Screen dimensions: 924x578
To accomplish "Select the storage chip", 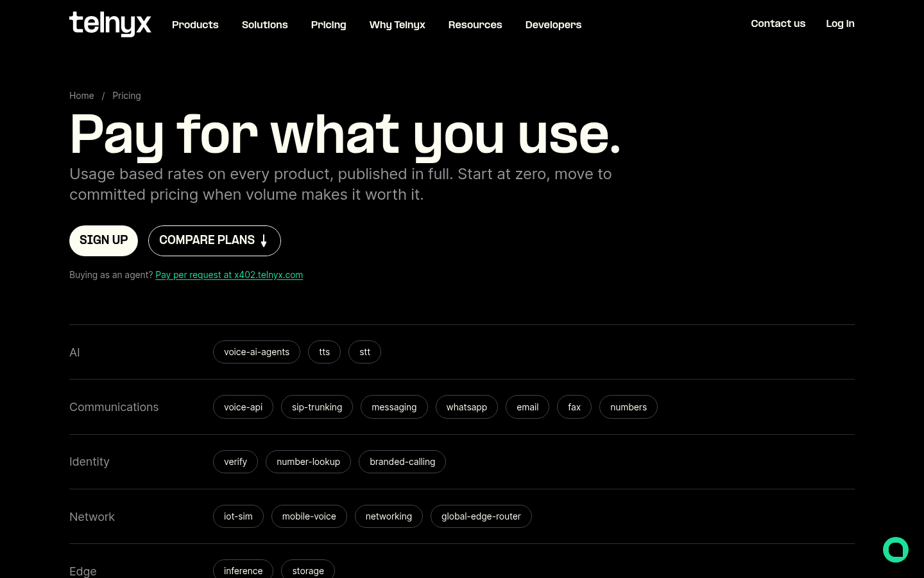I will pos(308,570).
